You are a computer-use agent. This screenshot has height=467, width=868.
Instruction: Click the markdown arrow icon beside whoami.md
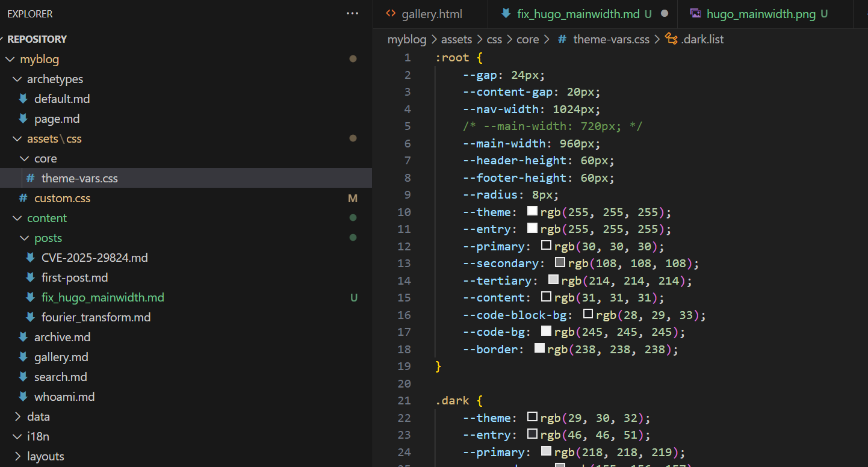click(23, 397)
